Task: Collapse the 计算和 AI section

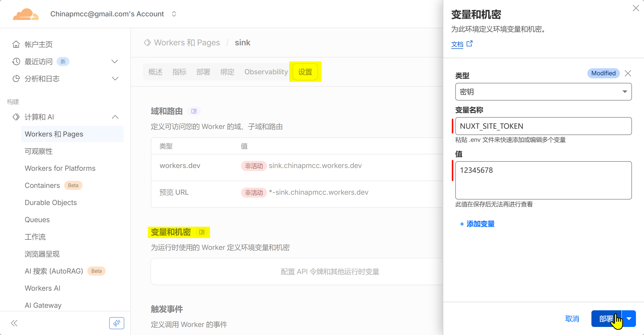Action: click(115, 117)
